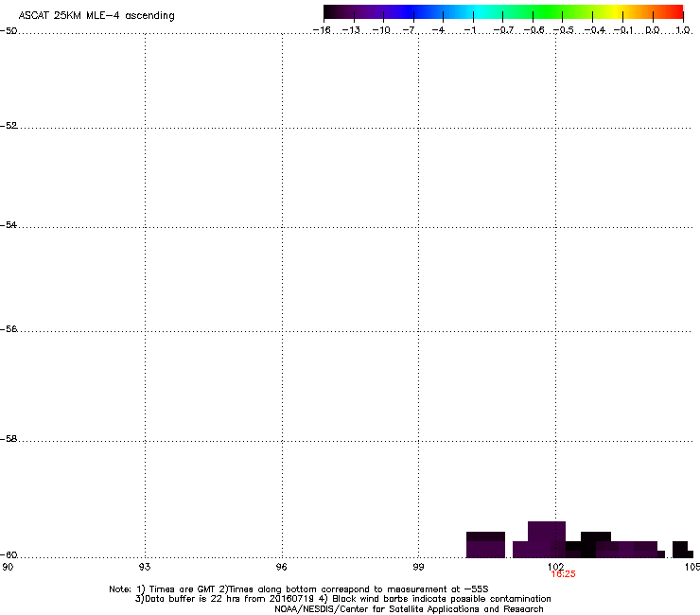Click the 1.0 colorbar label

coord(683,30)
